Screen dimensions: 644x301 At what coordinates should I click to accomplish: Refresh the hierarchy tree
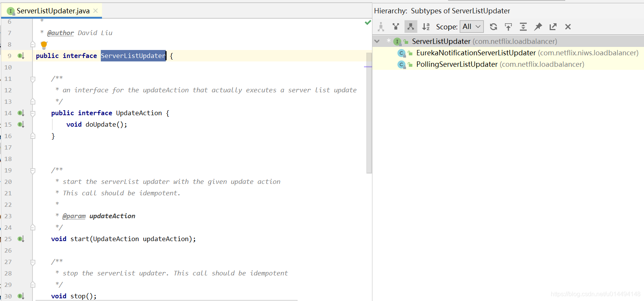(494, 27)
